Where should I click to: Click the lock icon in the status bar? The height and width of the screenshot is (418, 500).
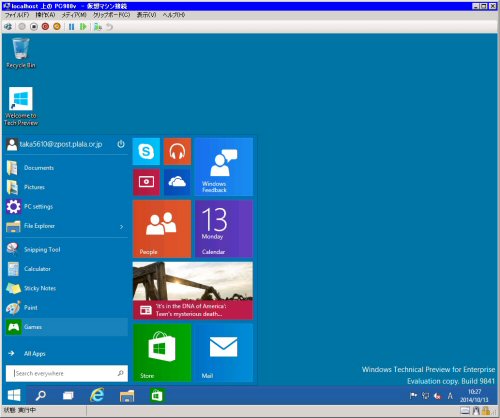pyautogui.click(x=486, y=411)
